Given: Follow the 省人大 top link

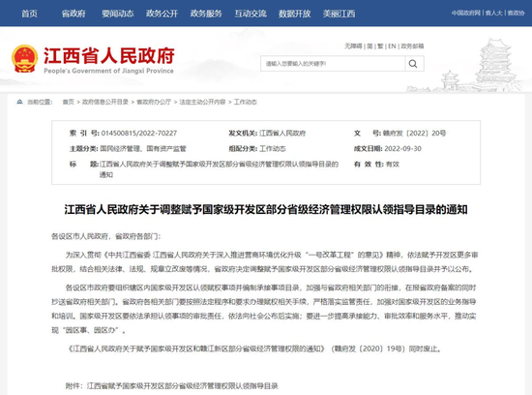Looking at the screenshot, I should (x=493, y=13).
